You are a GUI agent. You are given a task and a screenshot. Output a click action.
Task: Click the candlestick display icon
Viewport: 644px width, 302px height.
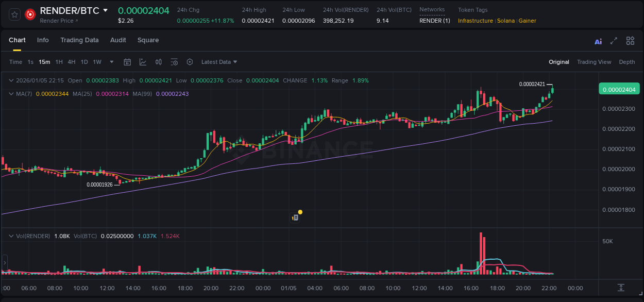158,61
